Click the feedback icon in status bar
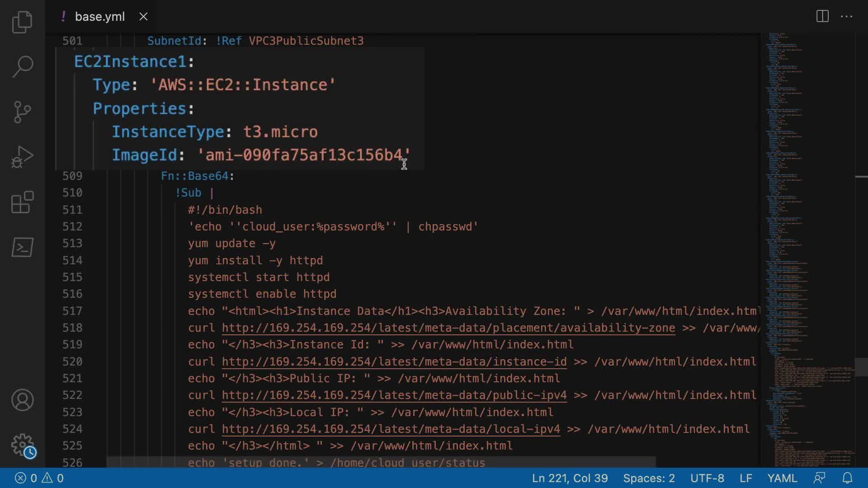This screenshot has height=488, width=868. pos(819,478)
